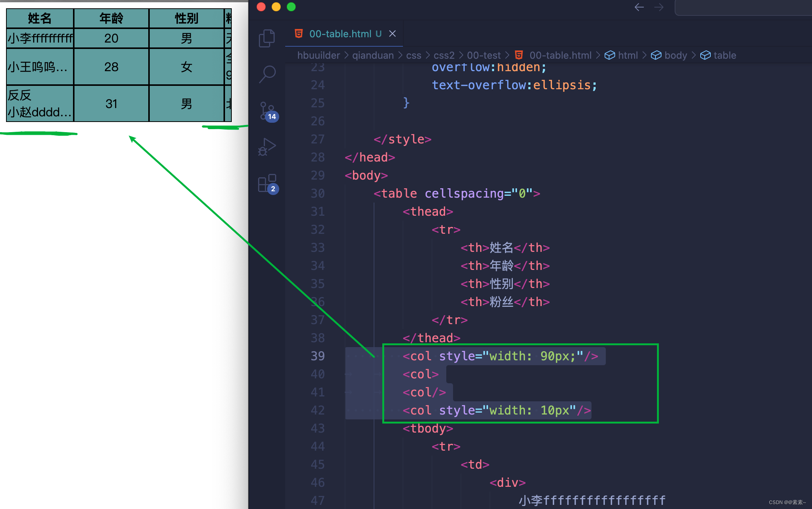Click html symbol in breadcrumb
Screen dimensions: 812x509
(x=628, y=55)
